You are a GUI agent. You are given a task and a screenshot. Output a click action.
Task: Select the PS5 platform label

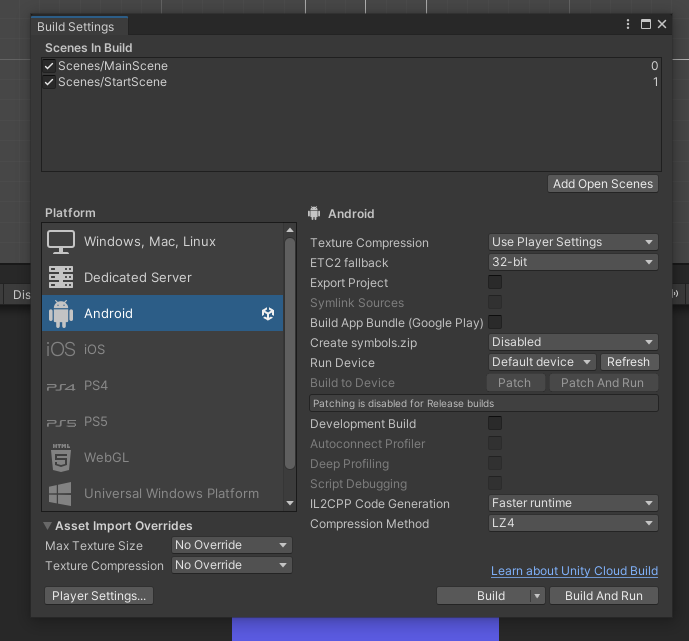click(x=96, y=422)
